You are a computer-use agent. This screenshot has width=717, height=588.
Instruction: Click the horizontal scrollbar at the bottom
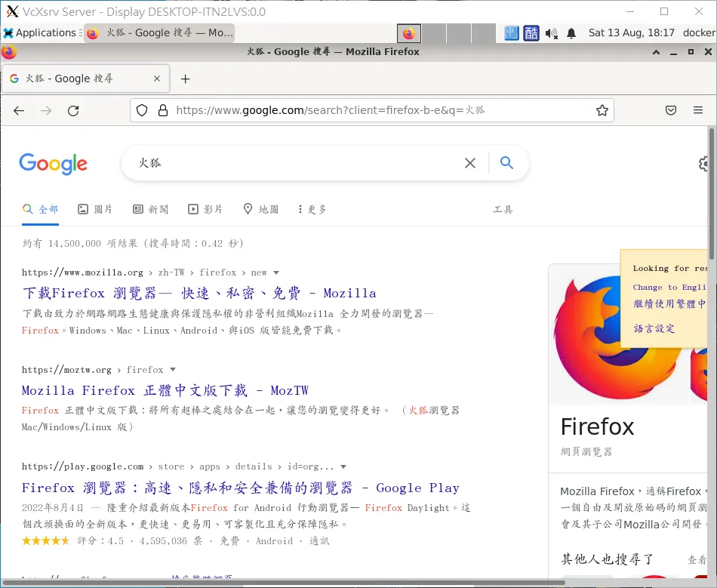[x=284, y=583]
